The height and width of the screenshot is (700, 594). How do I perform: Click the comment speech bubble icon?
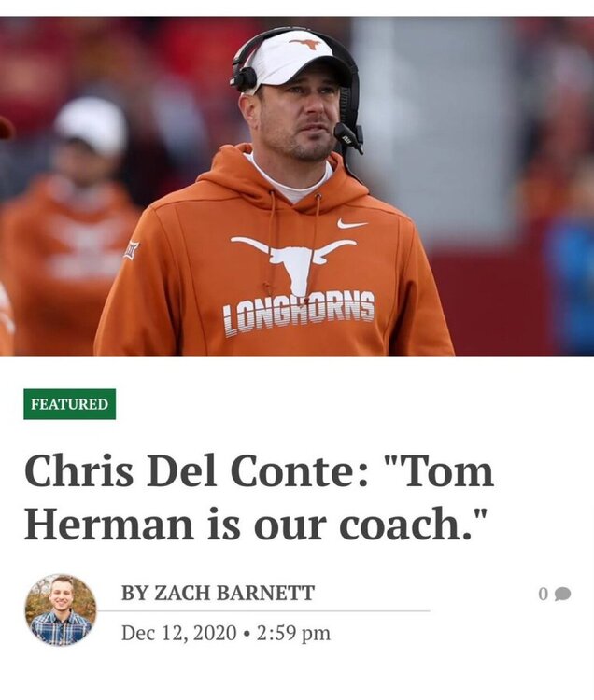click(562, 595)
